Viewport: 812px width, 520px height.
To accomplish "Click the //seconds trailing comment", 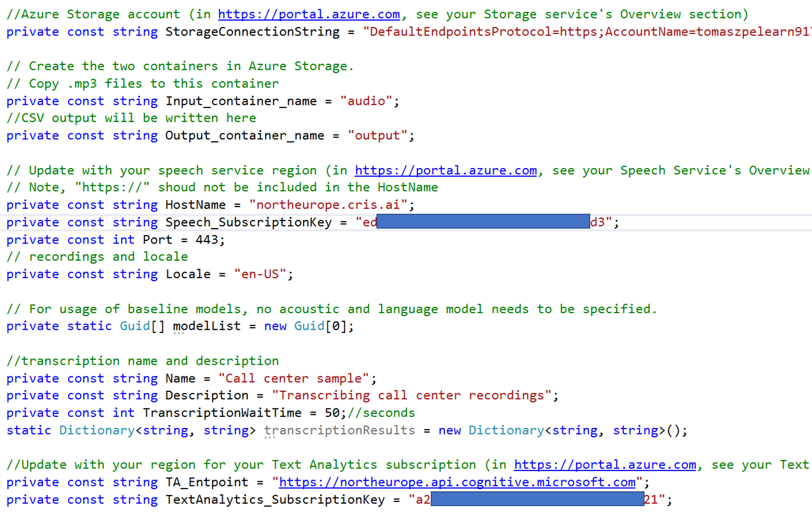I will pyautogui.click(x=381, y=413).
